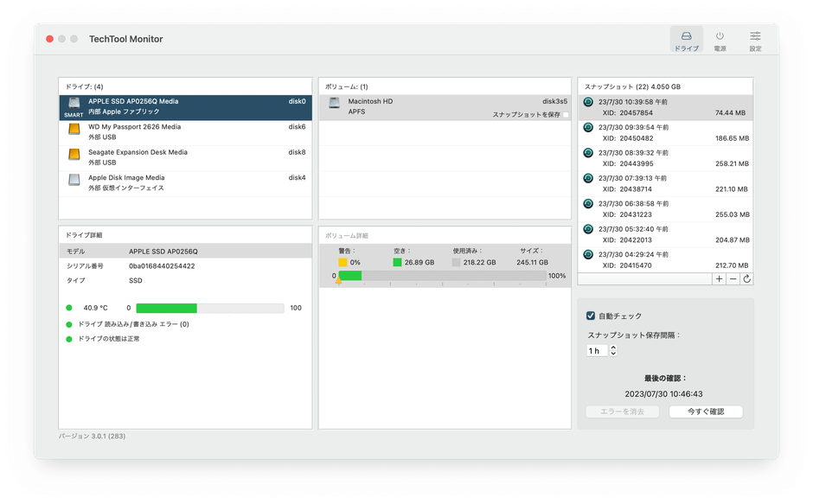Click the snapshot refresh icon

pos(748,278)
